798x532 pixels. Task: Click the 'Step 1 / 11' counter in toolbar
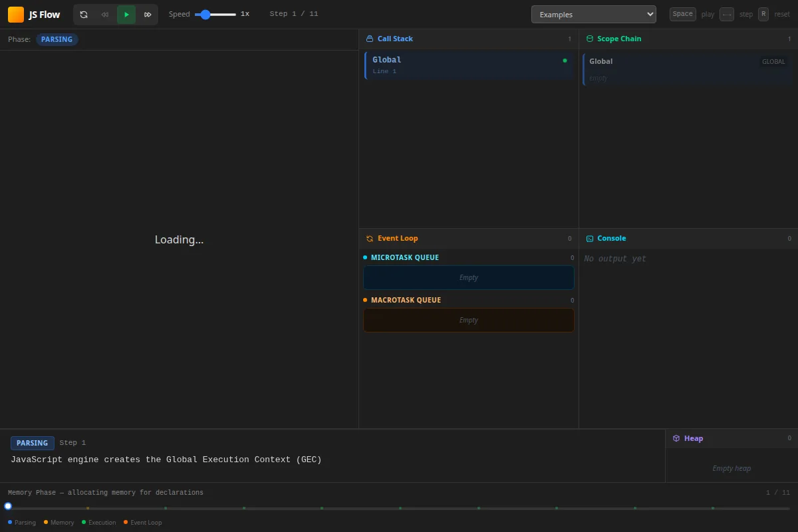coord(294,14)
